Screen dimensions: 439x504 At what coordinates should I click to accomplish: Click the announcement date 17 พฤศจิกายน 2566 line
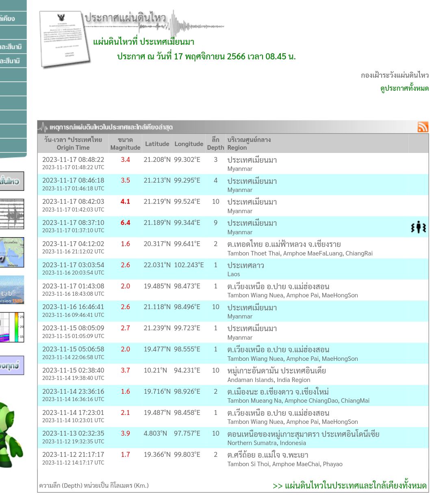click(x=206, y=56)
